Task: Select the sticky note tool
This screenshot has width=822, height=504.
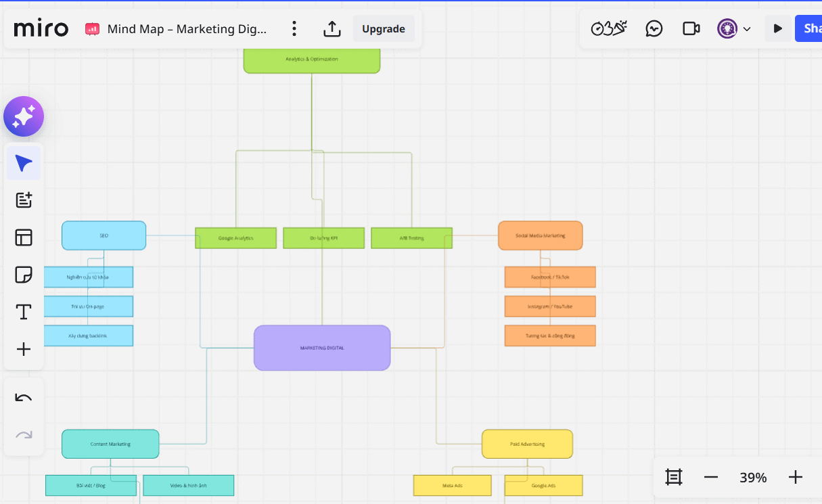Action: point(24,275)
